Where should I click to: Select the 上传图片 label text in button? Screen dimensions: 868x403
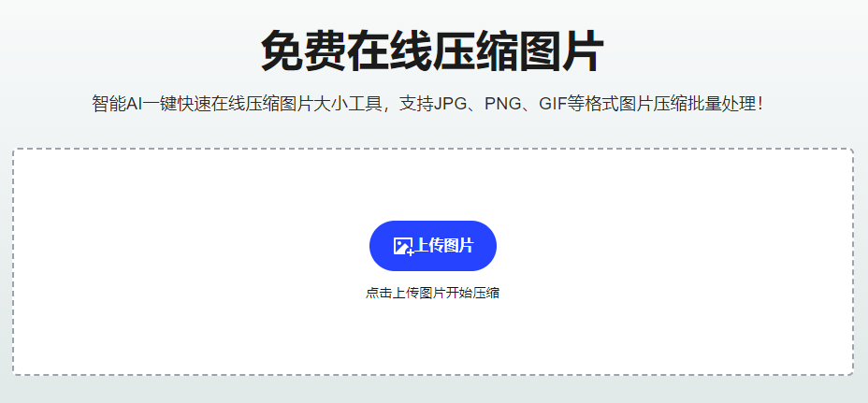click(x=444, y=245)
